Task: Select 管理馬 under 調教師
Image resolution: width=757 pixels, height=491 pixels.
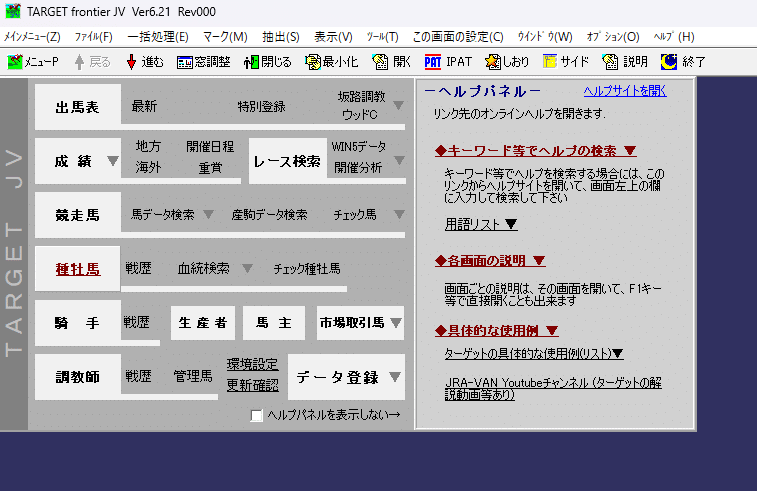Action: [193, 376]
